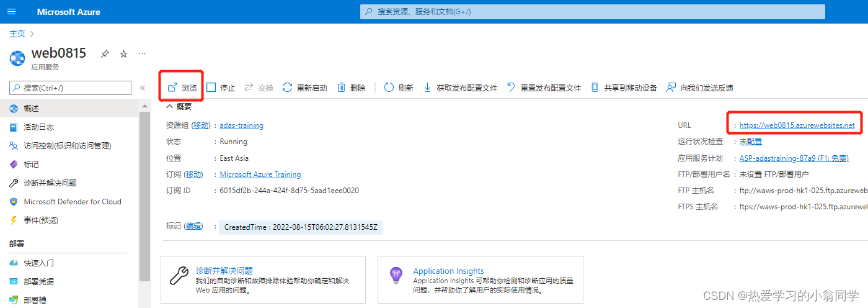Click 交换 swap button
The width and height of the screenshot is (868, 308).
coord(259,88)
